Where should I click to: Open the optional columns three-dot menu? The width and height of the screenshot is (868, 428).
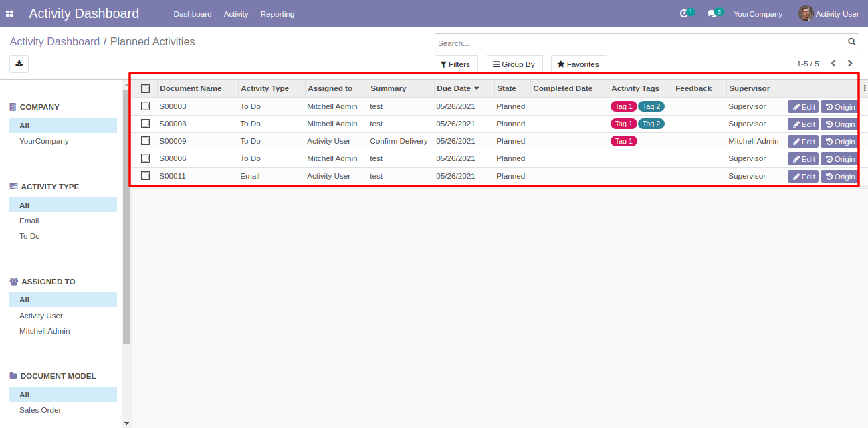864,88
